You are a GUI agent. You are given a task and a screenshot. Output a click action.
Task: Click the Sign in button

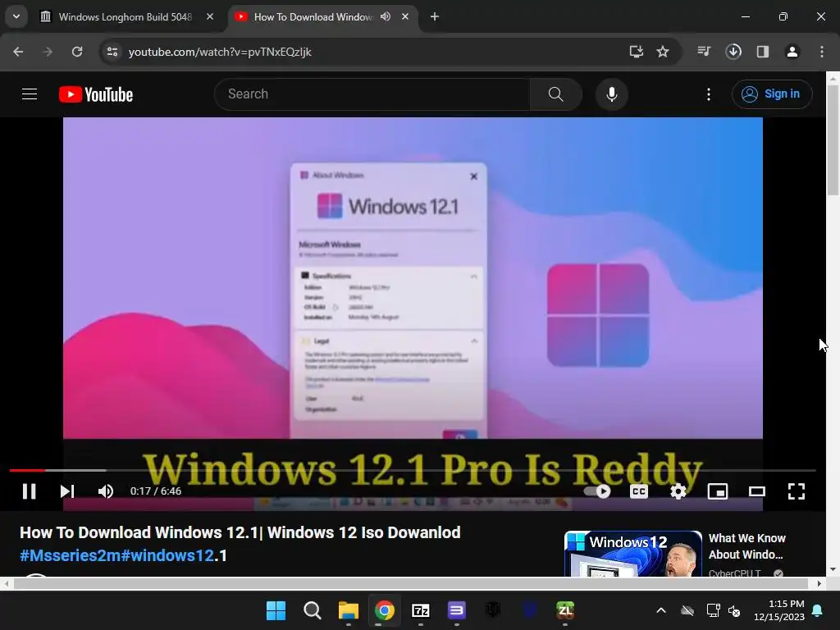coord(772,94)
